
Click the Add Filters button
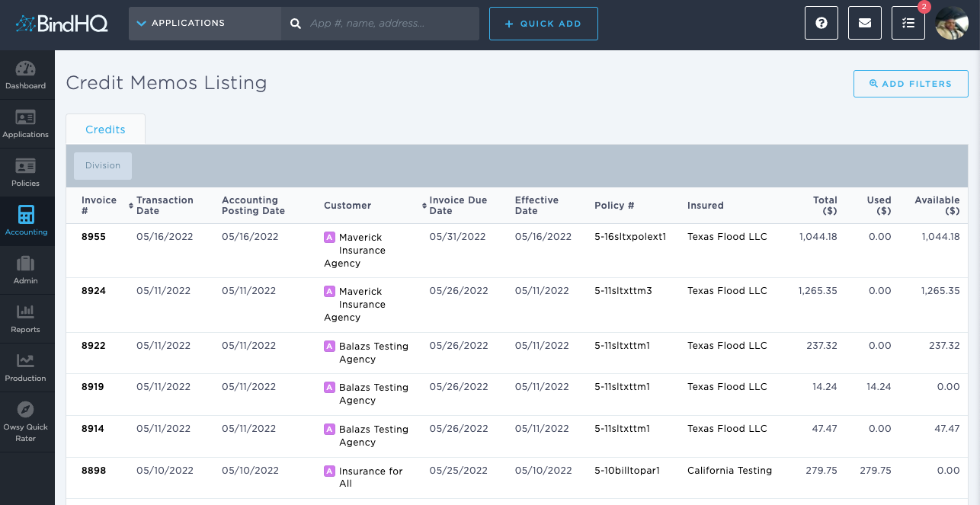(911, 84)
